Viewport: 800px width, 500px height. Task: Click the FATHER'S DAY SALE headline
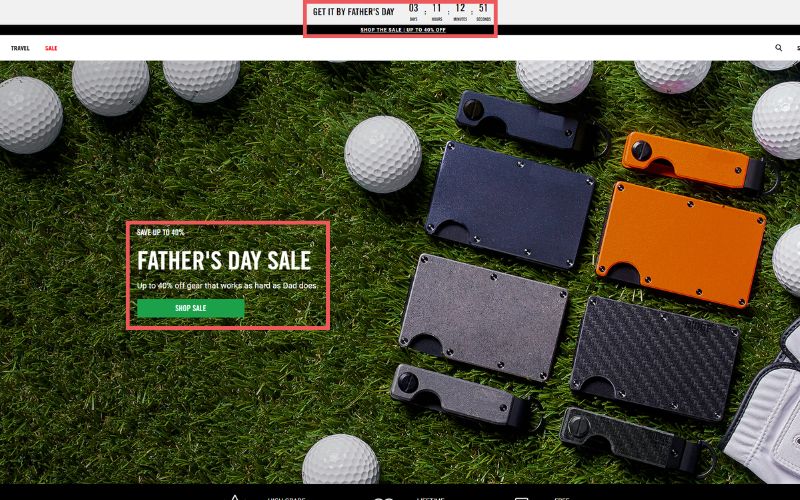224,260
